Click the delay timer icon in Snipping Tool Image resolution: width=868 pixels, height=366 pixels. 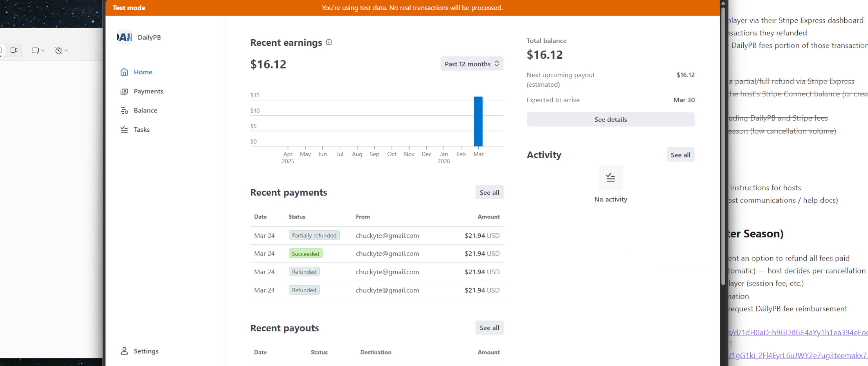[x=59, y=50]
